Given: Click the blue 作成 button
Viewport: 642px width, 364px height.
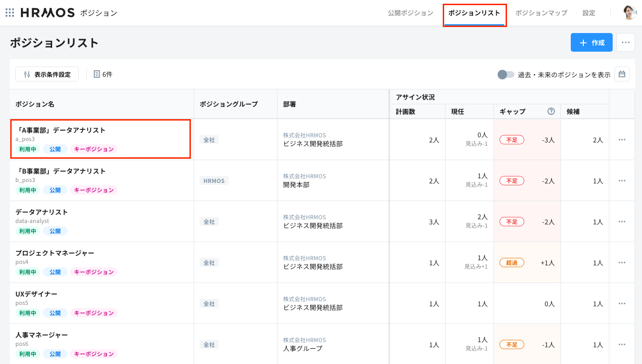Looking at the screenshot, I should coord(591,42).
